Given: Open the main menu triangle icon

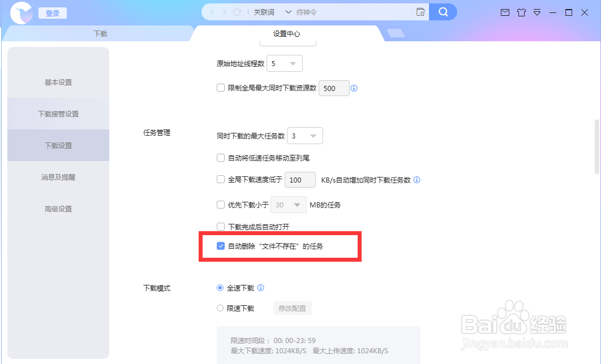Looking at the screenshot, I should [x=537, y=12].
